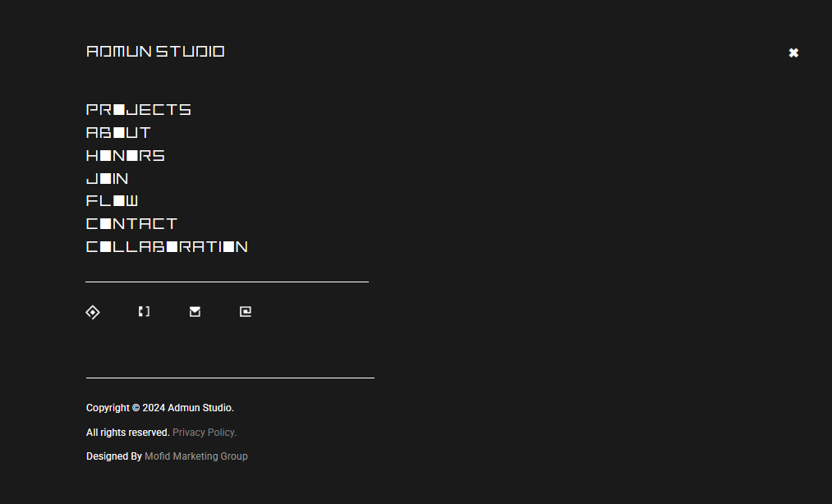832x504 pixels.
Task: Open the Join menu link
Action: (x=108, y=178)
